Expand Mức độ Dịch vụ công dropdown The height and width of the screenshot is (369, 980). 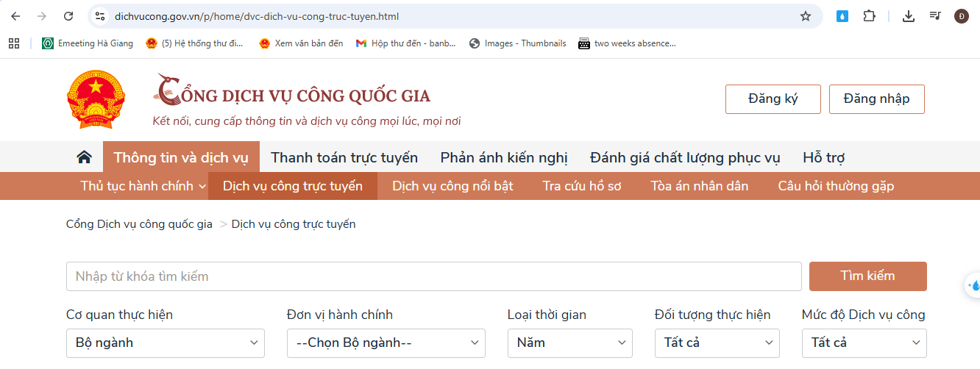864,343
